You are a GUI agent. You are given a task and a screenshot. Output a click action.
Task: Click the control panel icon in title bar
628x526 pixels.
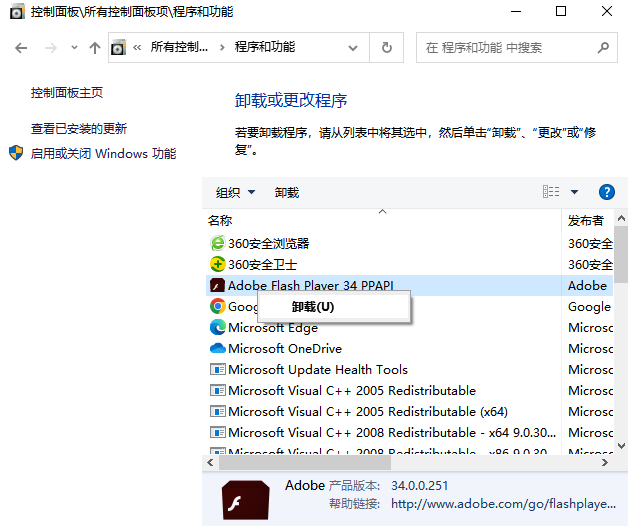coord(17,12)
